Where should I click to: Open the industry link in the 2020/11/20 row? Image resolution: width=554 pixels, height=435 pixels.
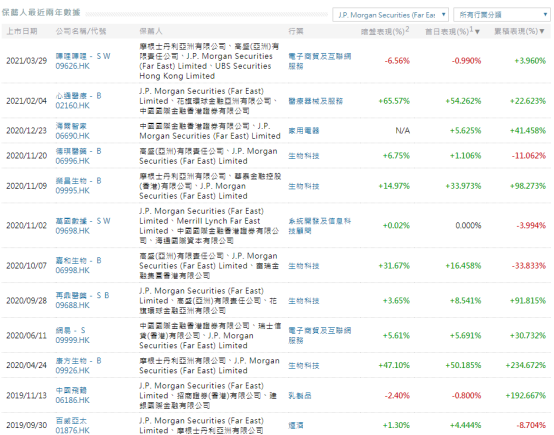pyautogui.click(x=304, y=156)
